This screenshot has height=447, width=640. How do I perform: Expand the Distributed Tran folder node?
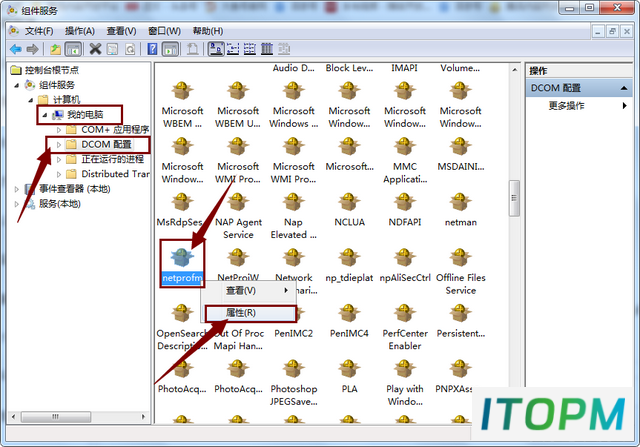click(59, 174)
